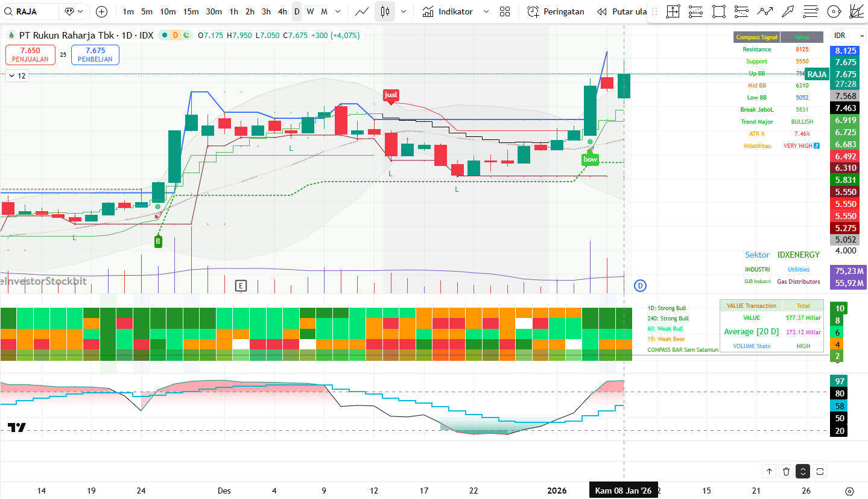This screenshot has width=868, height=499.
Task: Open the indicator templates grid icon
Action: click(x=505, y=11)
